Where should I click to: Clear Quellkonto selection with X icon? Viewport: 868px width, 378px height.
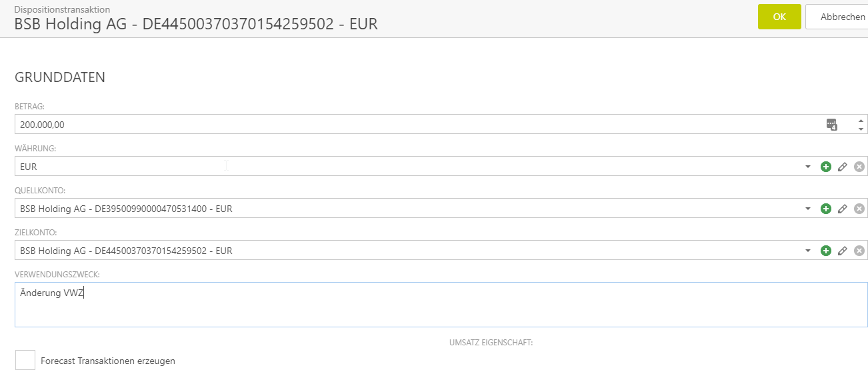pyautogui.click(x=859, y=209)
